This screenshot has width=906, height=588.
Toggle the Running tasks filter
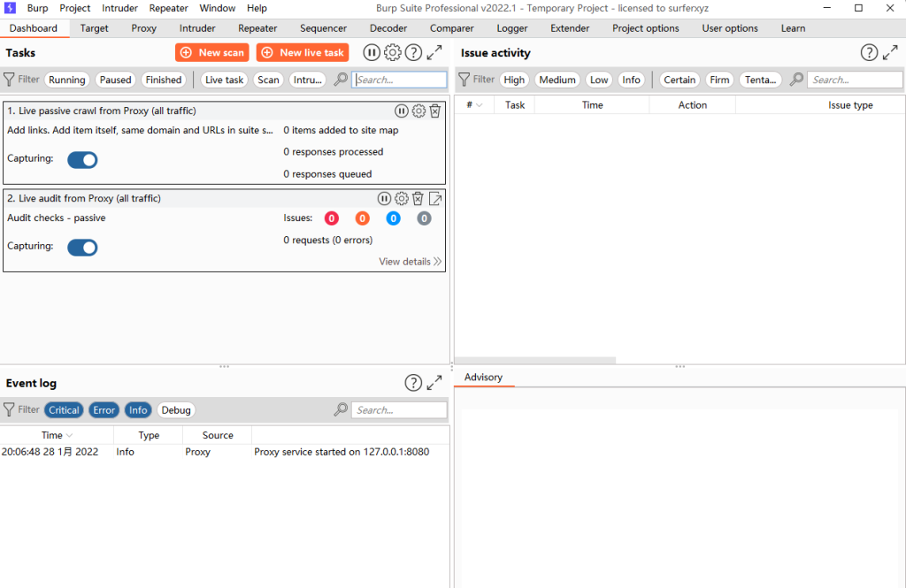(x=67, y=80)
